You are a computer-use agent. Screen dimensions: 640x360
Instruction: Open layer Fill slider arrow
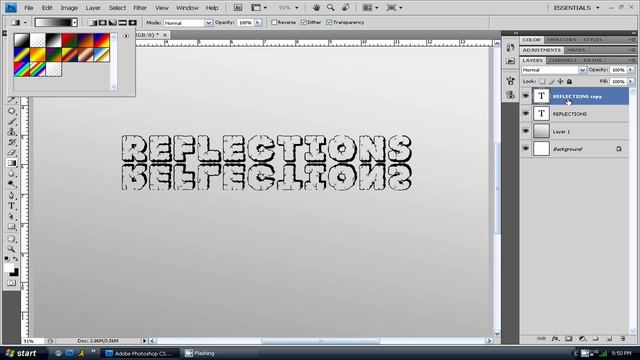click(x=631, y=82)
